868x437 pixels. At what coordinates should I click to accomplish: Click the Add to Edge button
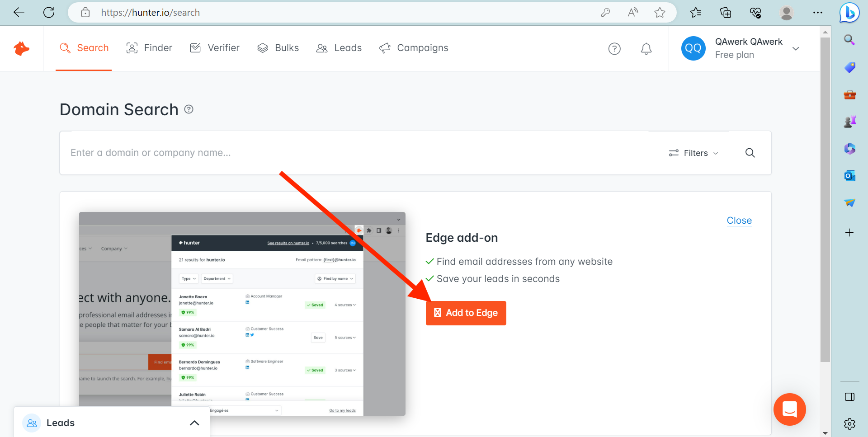tap(466, 313)
